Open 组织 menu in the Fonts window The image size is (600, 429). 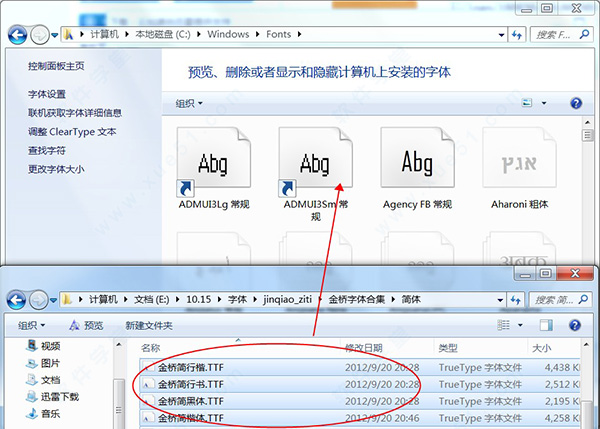click(x=189, y=103)
